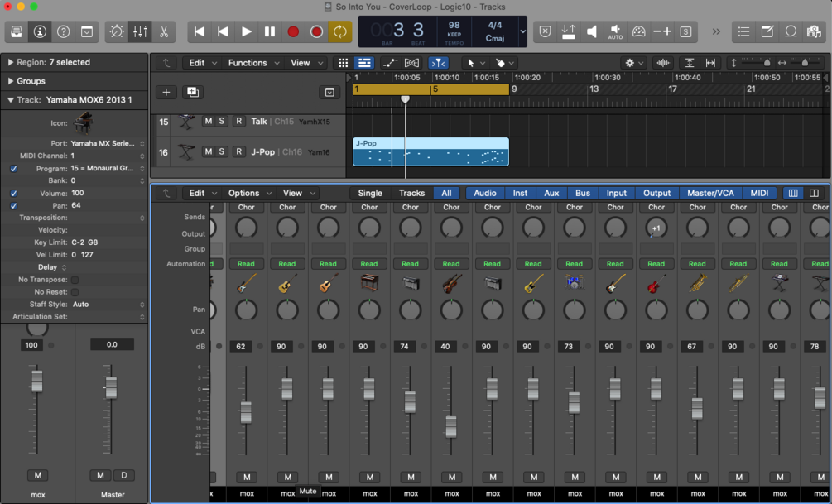
Task: Enable the No Transpose checkbox
Action: point(75,280)
